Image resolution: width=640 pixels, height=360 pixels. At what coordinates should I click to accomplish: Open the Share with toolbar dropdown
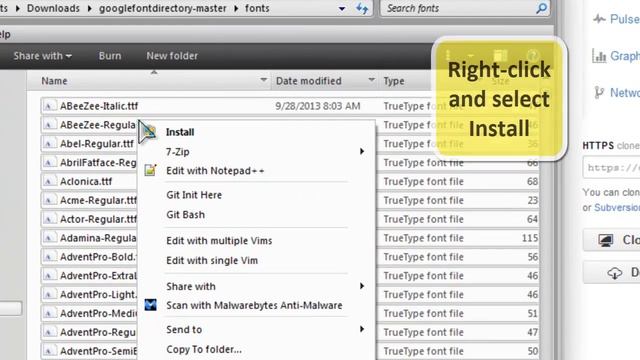pyautogui.click(x=42, y=56)
